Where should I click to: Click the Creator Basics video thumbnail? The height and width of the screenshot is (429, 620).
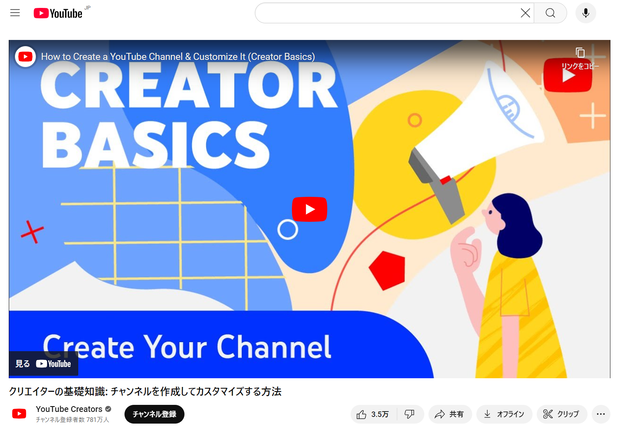point(310,209)
